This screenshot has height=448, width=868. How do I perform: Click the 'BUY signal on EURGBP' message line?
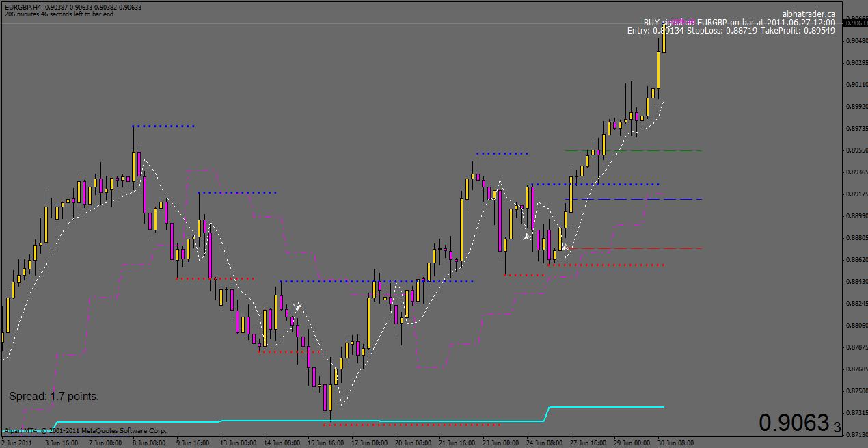tap(739, 22)
